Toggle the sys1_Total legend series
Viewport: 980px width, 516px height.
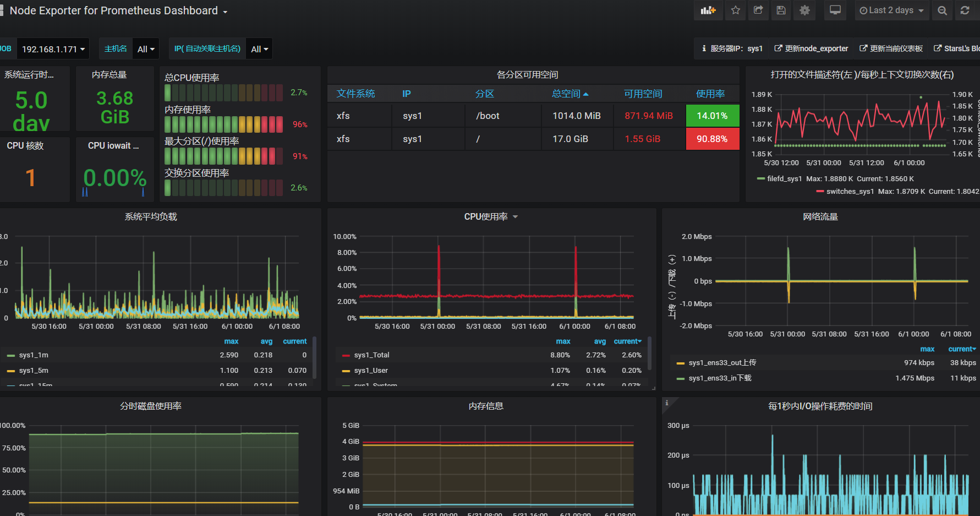[x=371, y=355]
